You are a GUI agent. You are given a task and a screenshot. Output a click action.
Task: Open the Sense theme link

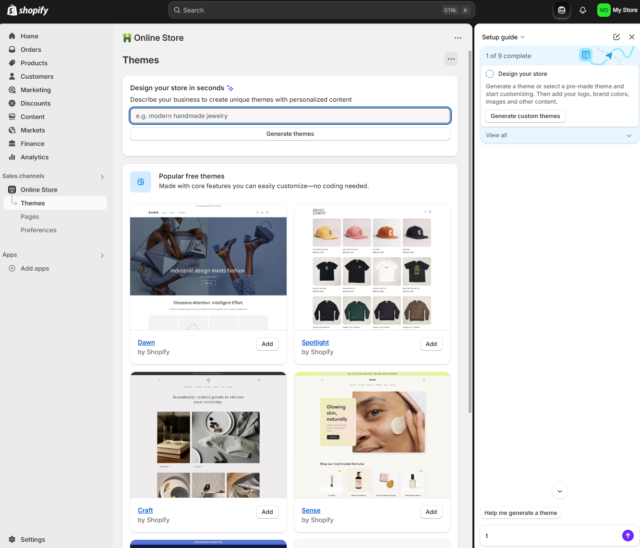pos(311,510)
